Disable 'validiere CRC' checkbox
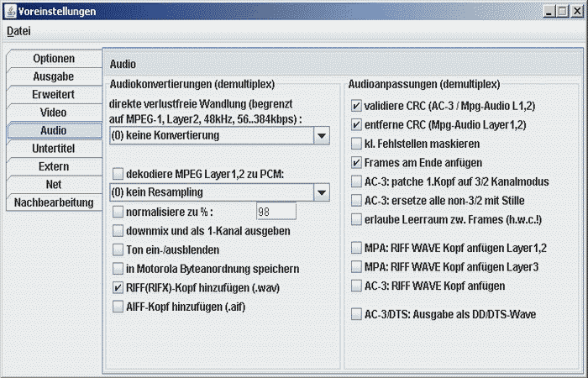588x378 pixels. tap(357, 107)
